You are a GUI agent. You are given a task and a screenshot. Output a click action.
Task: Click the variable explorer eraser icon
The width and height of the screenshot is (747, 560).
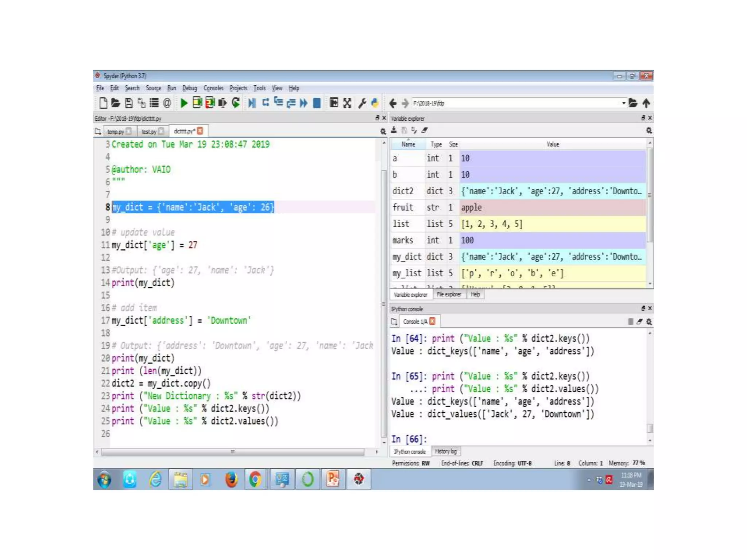click(x=424, y=130)
